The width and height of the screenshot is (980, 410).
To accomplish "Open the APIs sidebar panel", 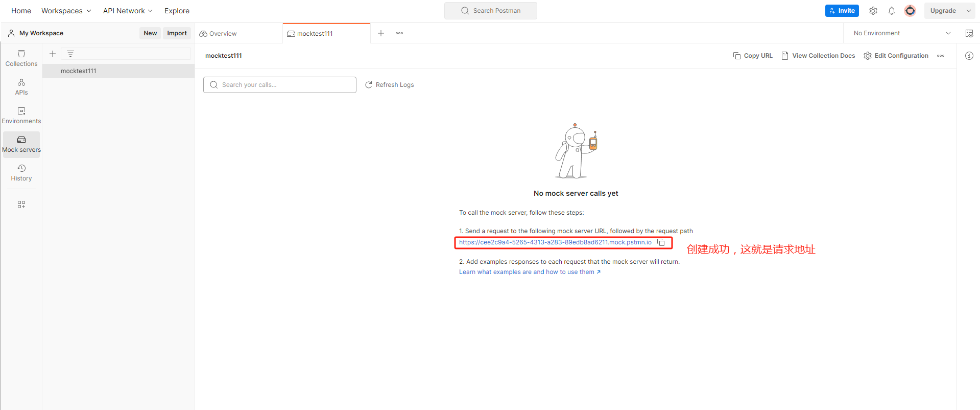I will click(x=21, y=87).
